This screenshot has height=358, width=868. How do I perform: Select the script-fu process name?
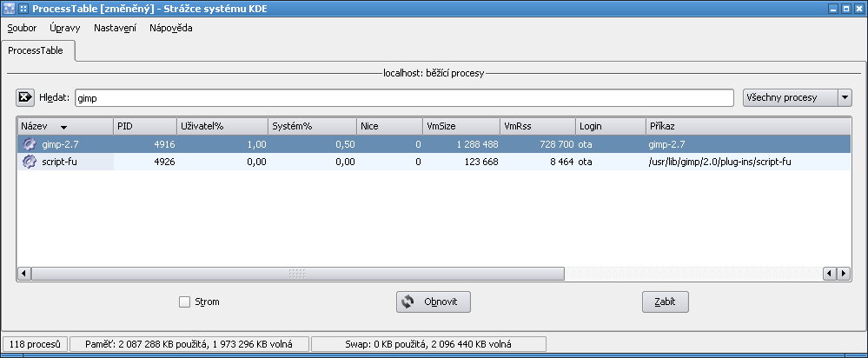coord(57,162)
